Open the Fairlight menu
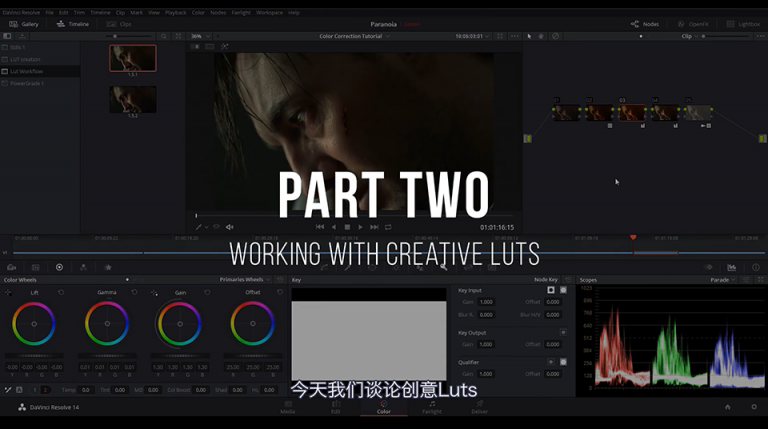Screen dimensions: 768x429 pyautogui.click(x=241, y=13)
